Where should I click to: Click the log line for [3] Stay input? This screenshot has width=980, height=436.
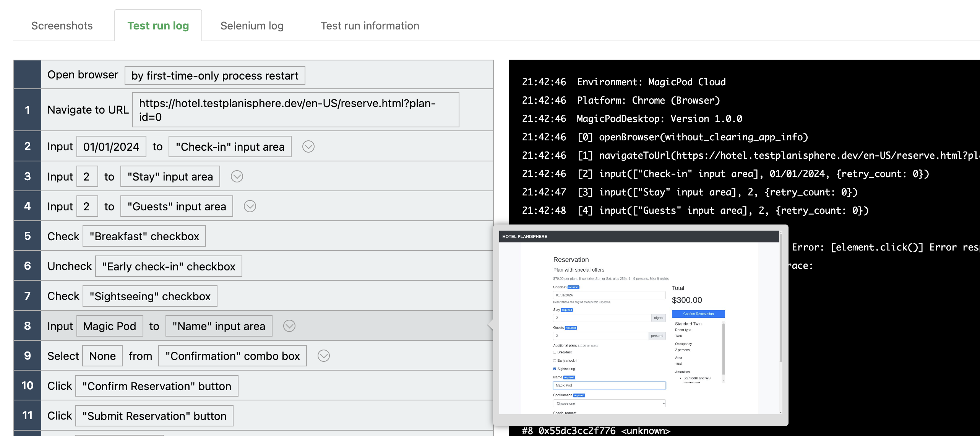[x=690, y=192]
